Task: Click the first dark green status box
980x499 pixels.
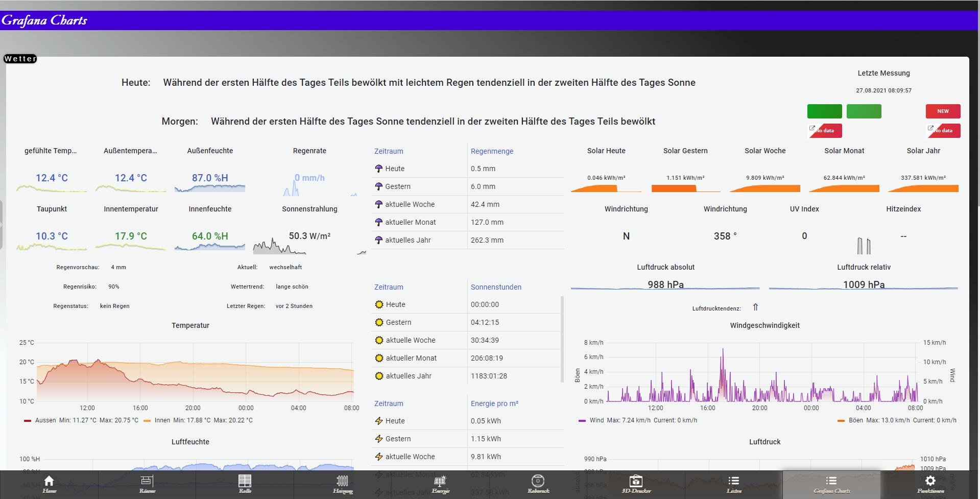Action: (x=824, y=111)
